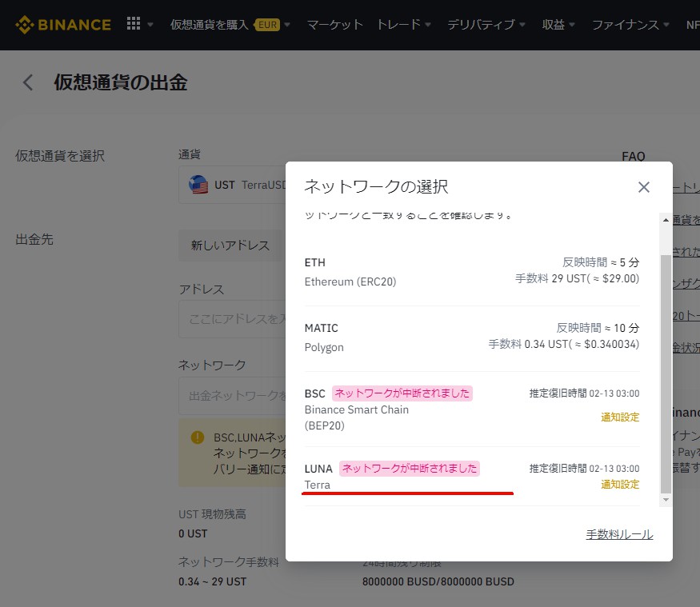The image size is (700, 607).
Task: Click the UST coin icon
Action: 198,185
